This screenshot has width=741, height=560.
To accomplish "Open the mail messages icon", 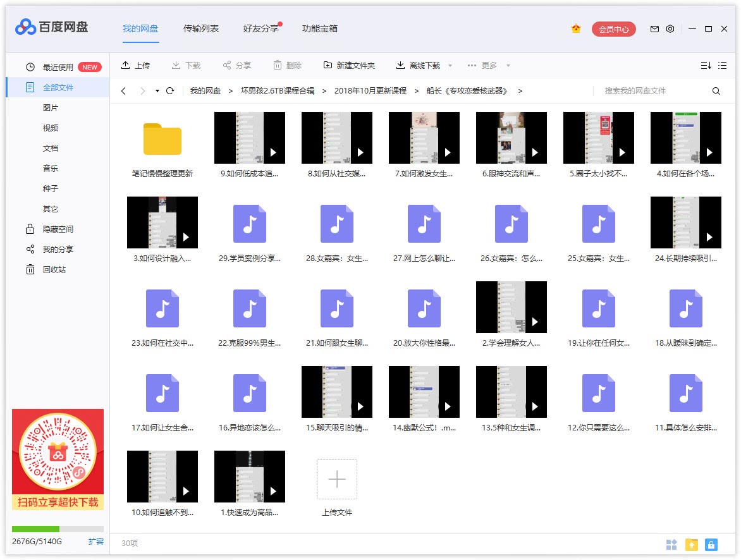I will click(x=654, y=29).
